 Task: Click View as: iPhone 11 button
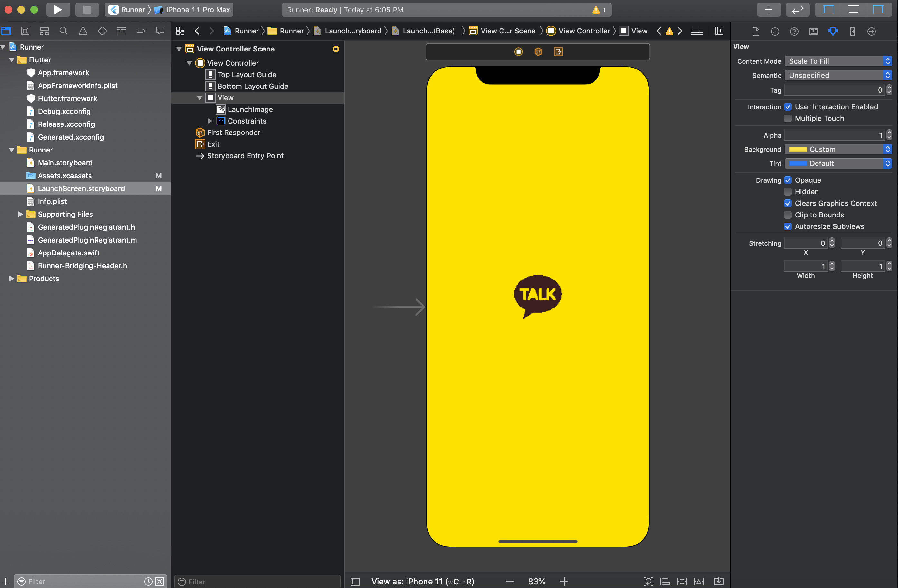click(x=422, y=581)
